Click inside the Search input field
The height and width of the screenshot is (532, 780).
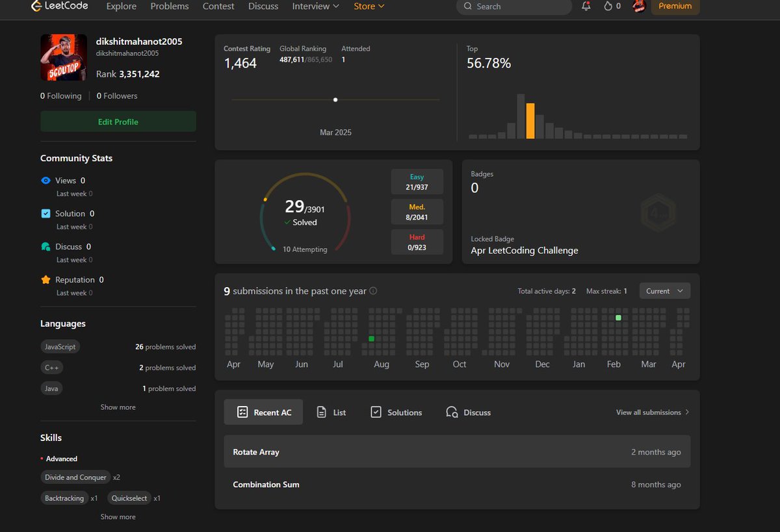[x=515, y=6]
